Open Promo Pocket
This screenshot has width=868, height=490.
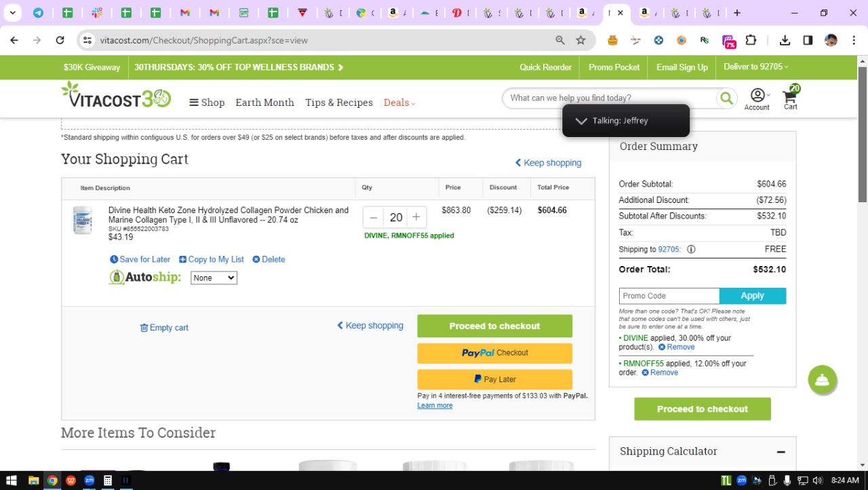614,67
